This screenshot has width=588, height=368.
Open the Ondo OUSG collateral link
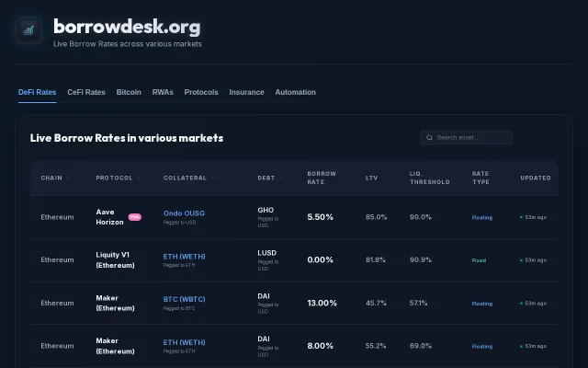click(184, 213)
